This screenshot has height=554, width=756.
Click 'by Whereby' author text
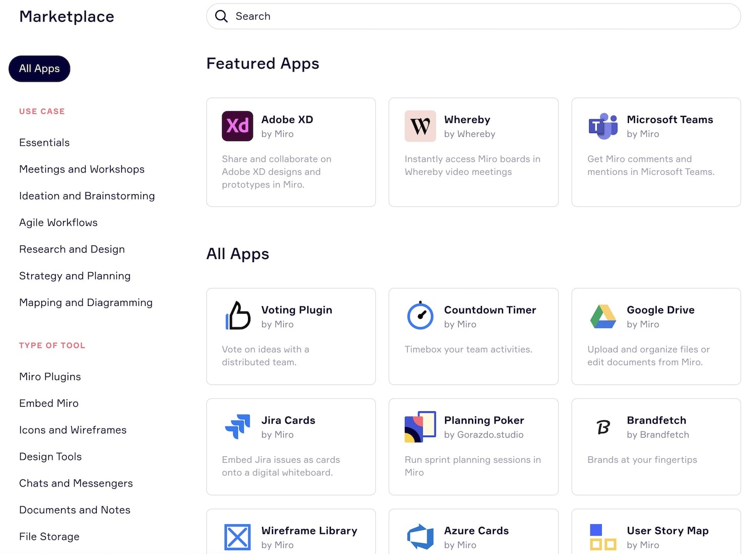(x=470, y=134)
